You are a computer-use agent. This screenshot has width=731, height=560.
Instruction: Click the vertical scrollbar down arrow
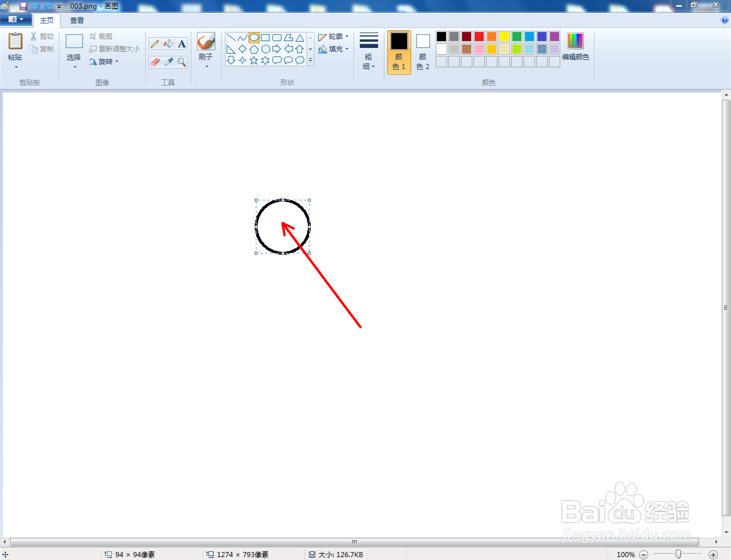click(726, 533)
